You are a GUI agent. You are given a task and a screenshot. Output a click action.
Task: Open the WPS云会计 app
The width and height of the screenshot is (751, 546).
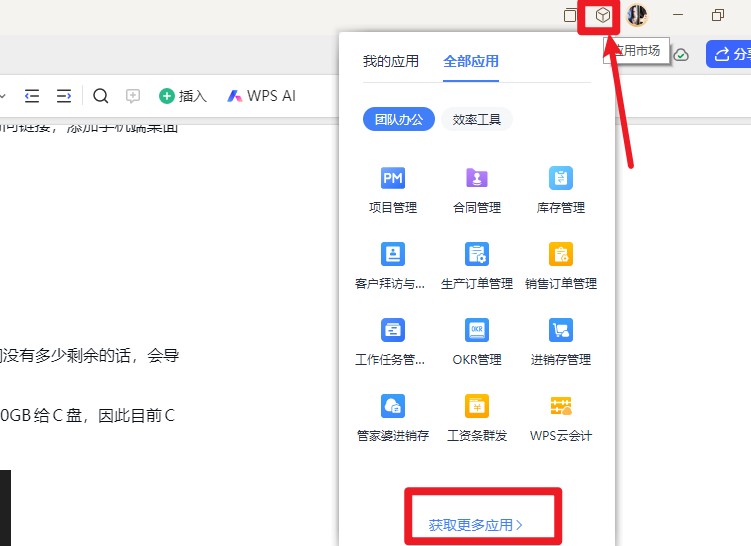tap(561, 418)
